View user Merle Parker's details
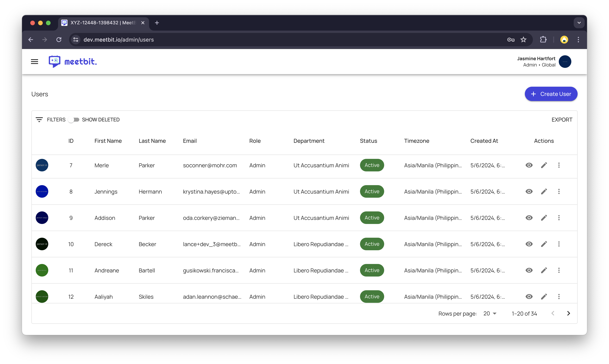 [529, 165]
